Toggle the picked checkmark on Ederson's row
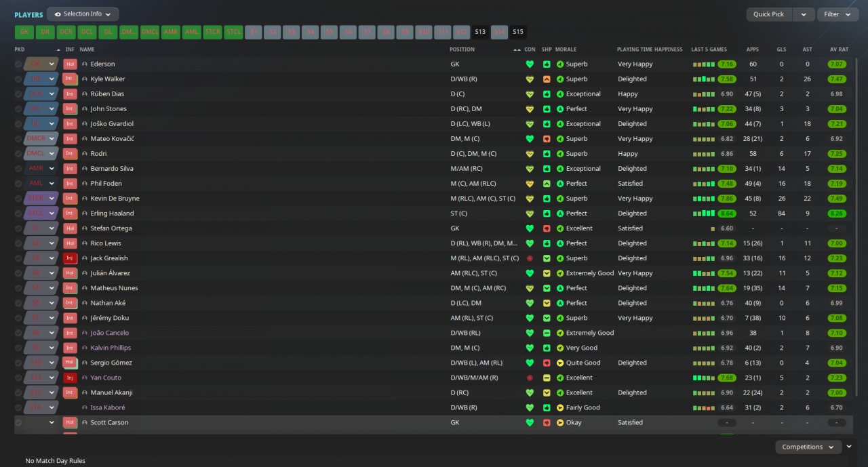Viewport: 868px width, 467px height. pos(18,64)
